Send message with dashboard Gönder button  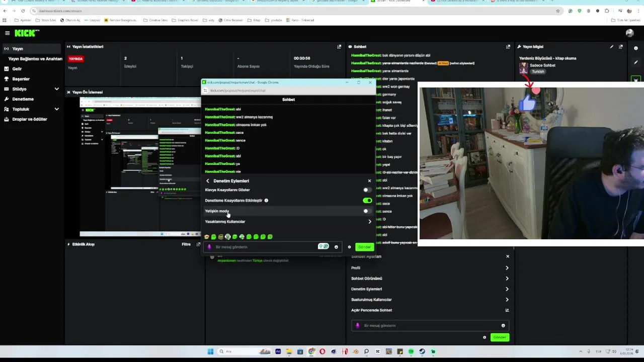[500, 337]
